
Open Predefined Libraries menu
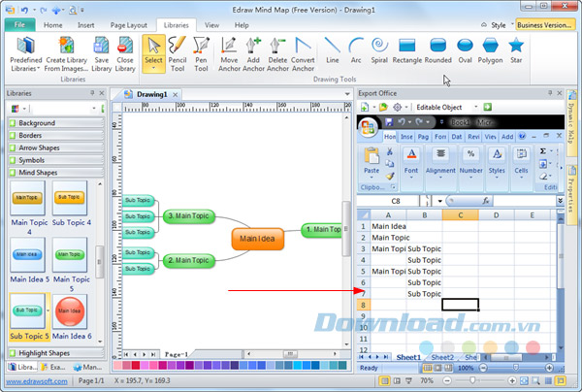pos(25,53)
